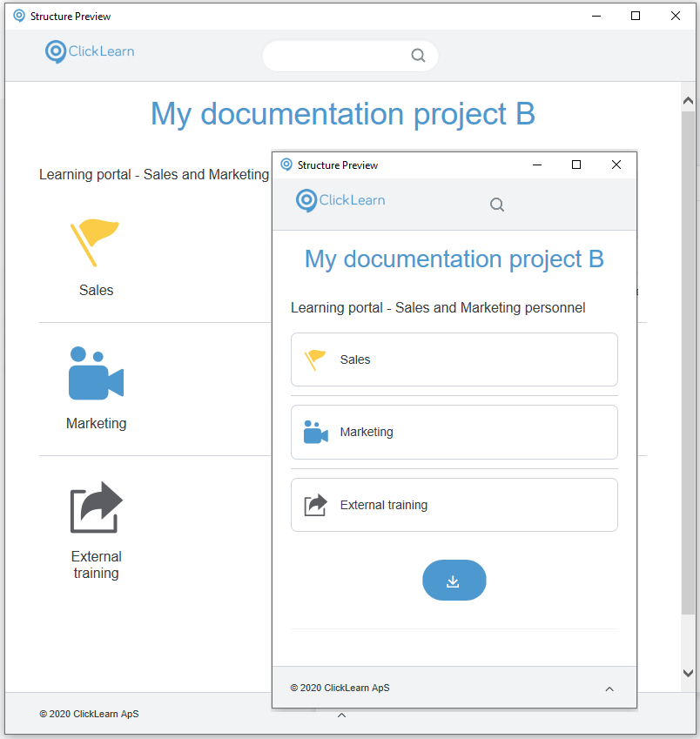The image size is (700, 739).
Task: Minimize the front Structure Preview window
Action: pos(537,165)
